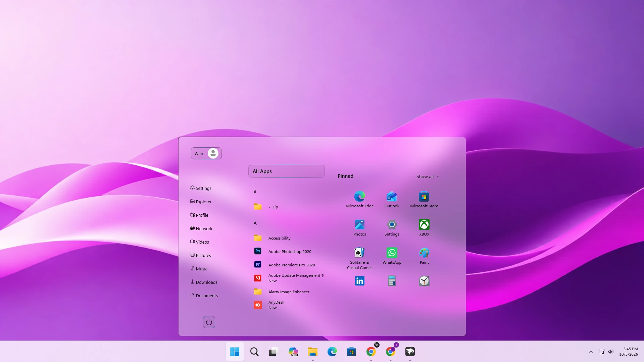This screenshot has height=362, width=644.
Task: Open first Chrome taskbar icon
Action: [371, 352]
